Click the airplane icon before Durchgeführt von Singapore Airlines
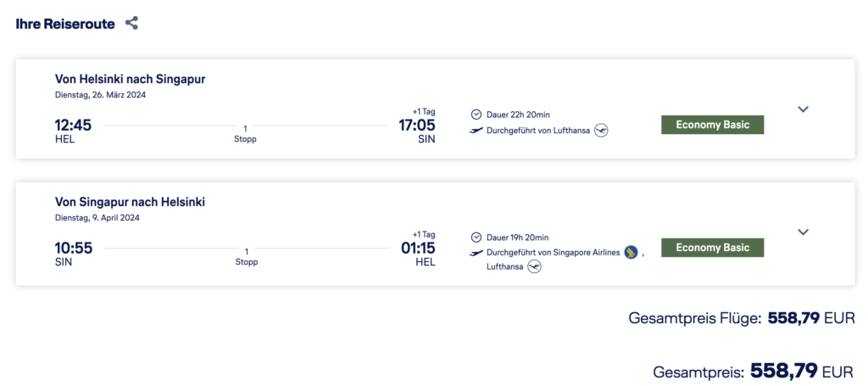The image size is (868, 386). (476, 253)
